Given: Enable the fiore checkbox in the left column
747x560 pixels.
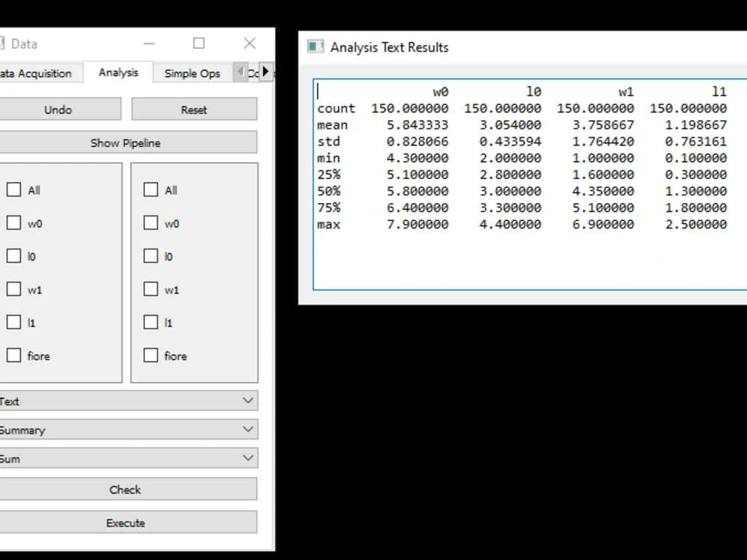Looking at the screenshot, I should 13,355.
